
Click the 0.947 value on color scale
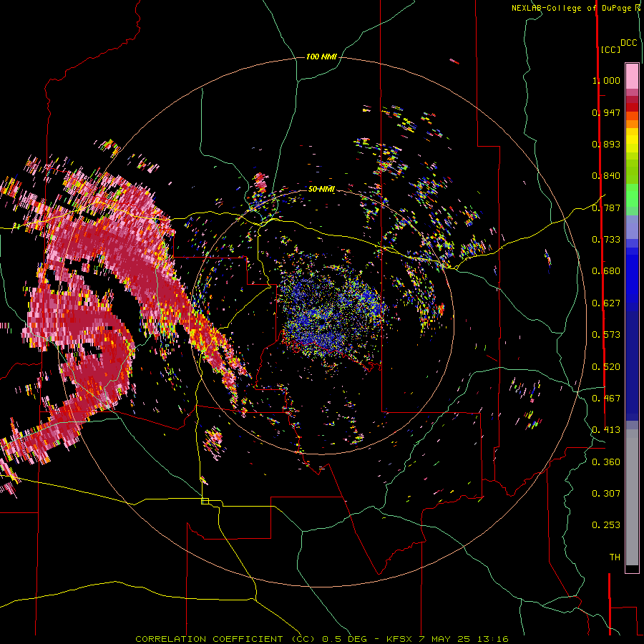pyautogui.click(x=606, y=112)
